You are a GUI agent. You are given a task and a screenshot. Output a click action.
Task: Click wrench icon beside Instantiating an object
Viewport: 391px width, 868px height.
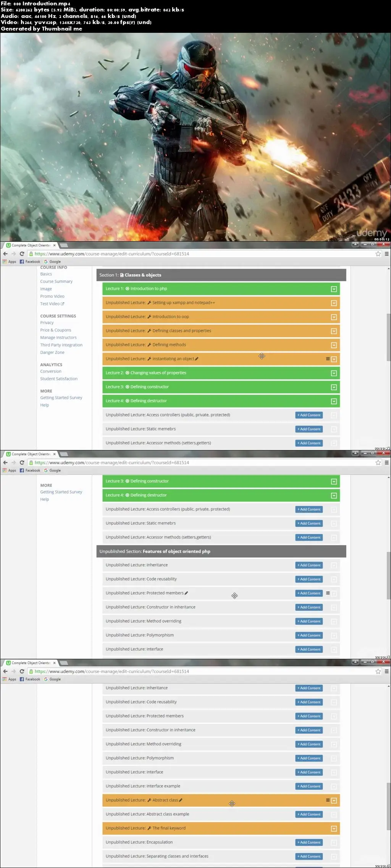[149, 359]
